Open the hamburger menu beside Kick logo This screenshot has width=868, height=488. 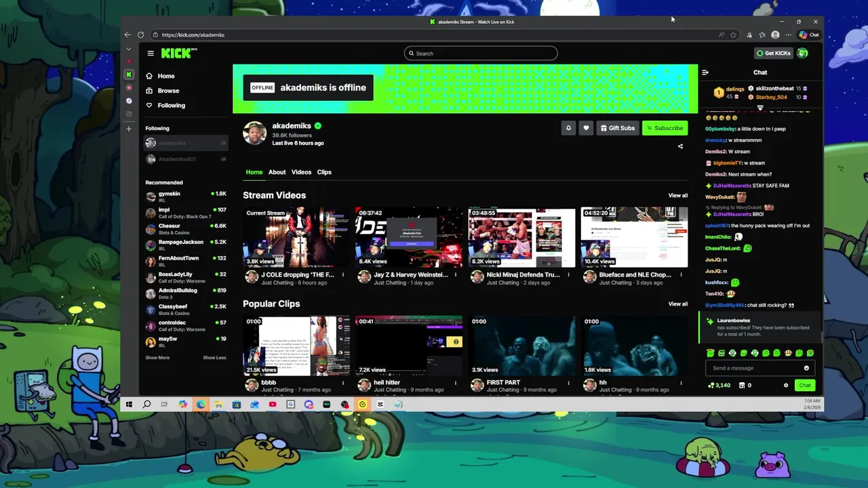tap(151, 54)
